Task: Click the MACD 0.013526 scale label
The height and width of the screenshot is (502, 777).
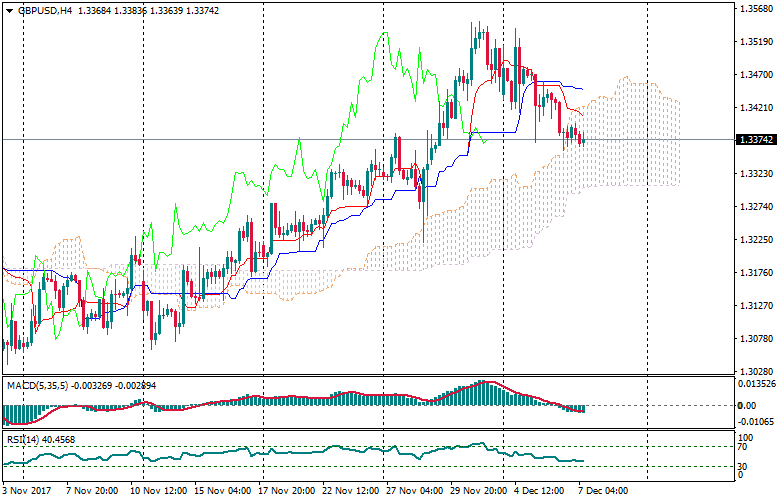Action: point(755,382)
